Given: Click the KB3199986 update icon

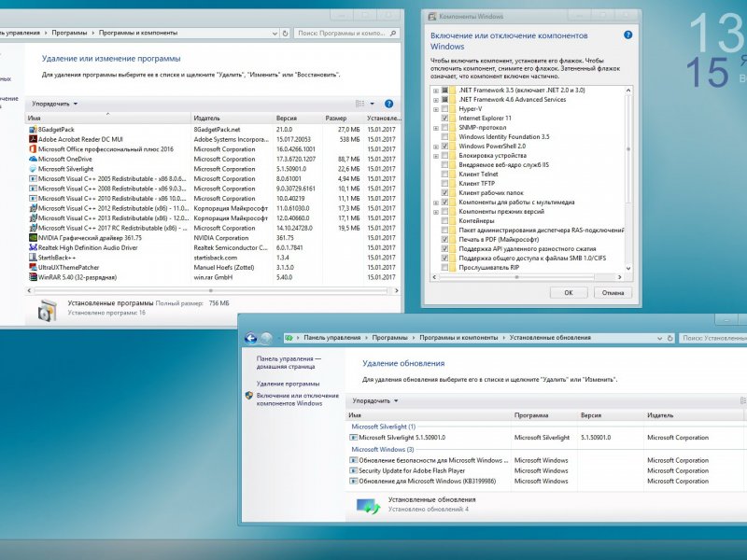Looking at the screenshot, I should click(354, 482).
